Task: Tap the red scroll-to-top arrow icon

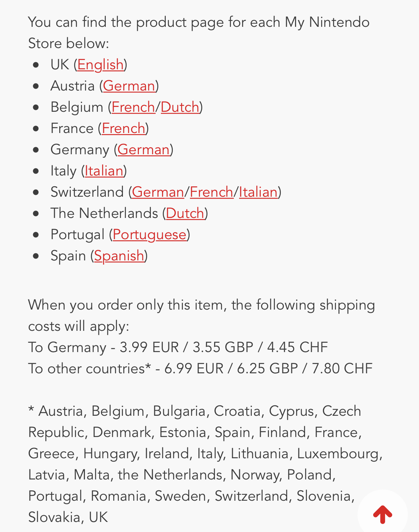Action: [383, 514]
